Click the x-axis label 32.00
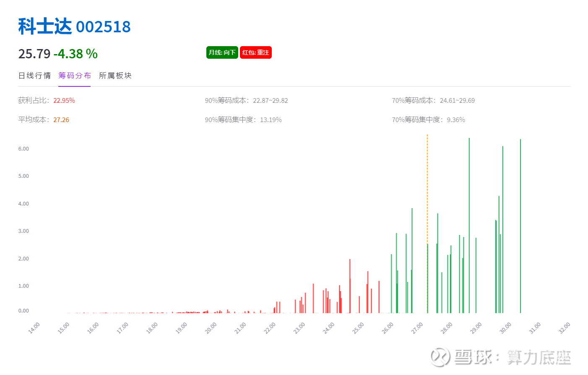Image resolution: width=588 pixels, height=375 pixels. [x=565, y=328]
